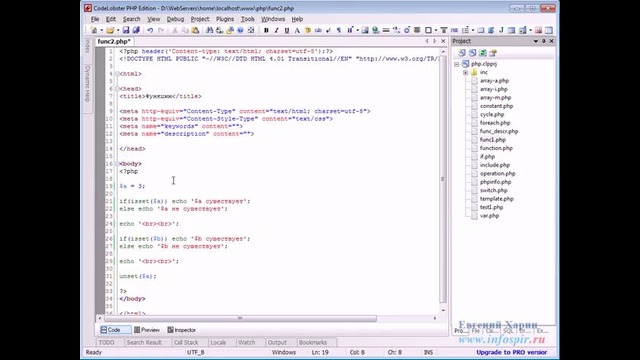Save the file with the floppy icon
The height and width of the screenshot is (360, 640).
pyautogui.click(x=126, y=30)
